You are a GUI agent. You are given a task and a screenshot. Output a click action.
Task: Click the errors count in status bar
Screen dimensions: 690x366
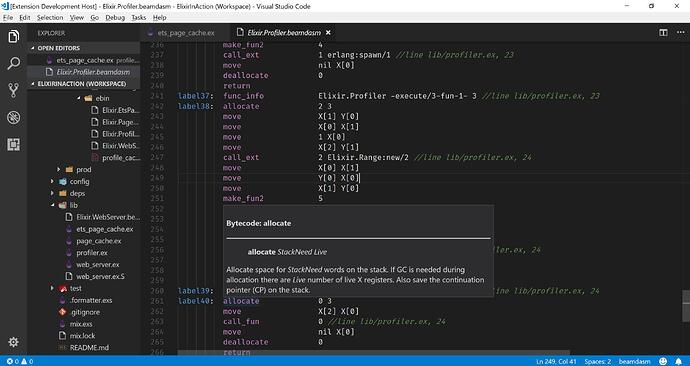(x=13, y=362)
